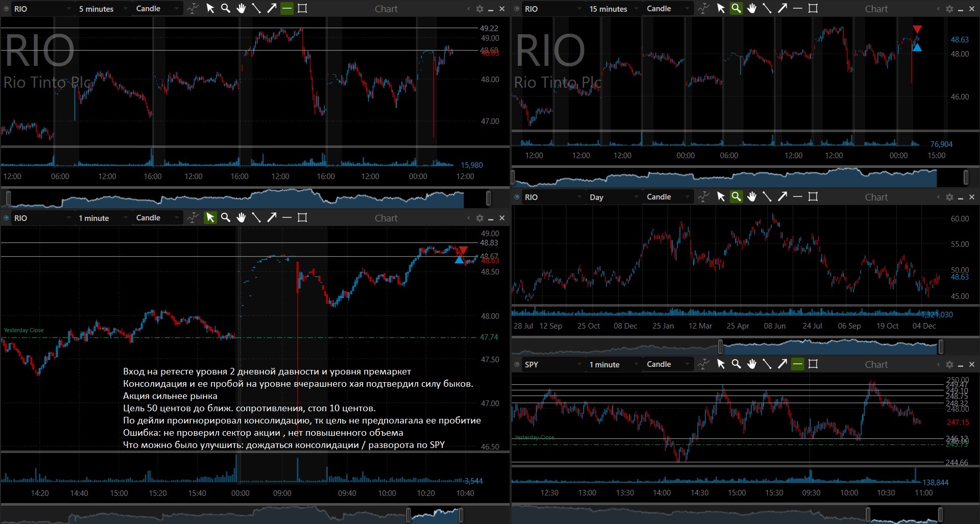980x524 pixels.
Task: Open the indicators icon in RIO 5 minutes chart
Action: [x=193, y=9]
